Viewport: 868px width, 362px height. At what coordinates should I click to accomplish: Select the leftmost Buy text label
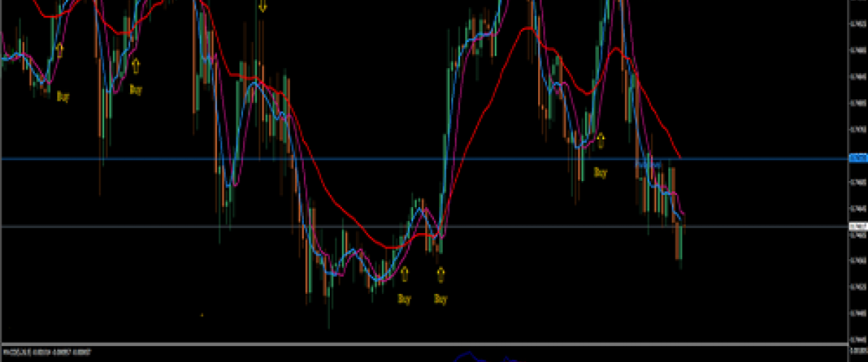[x=63, y=96]
